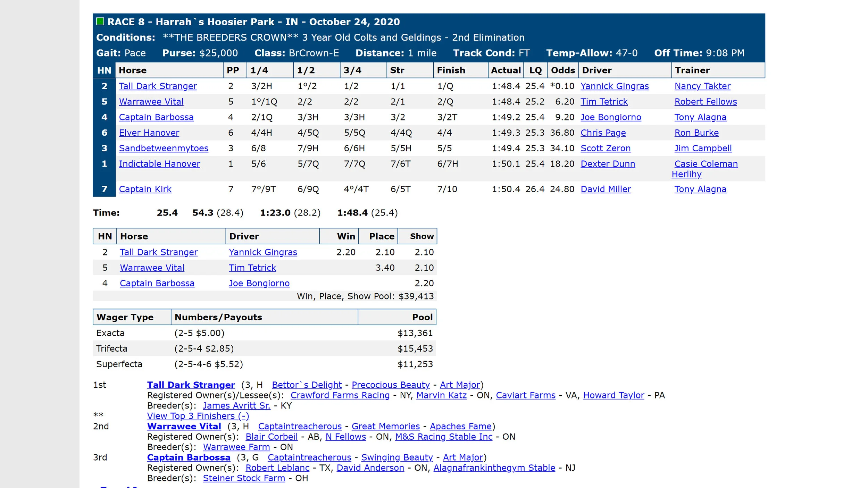Screen dimensions: 868x488
Task: Click owner Crawford Farms Racing link
Action: (340, 395)
